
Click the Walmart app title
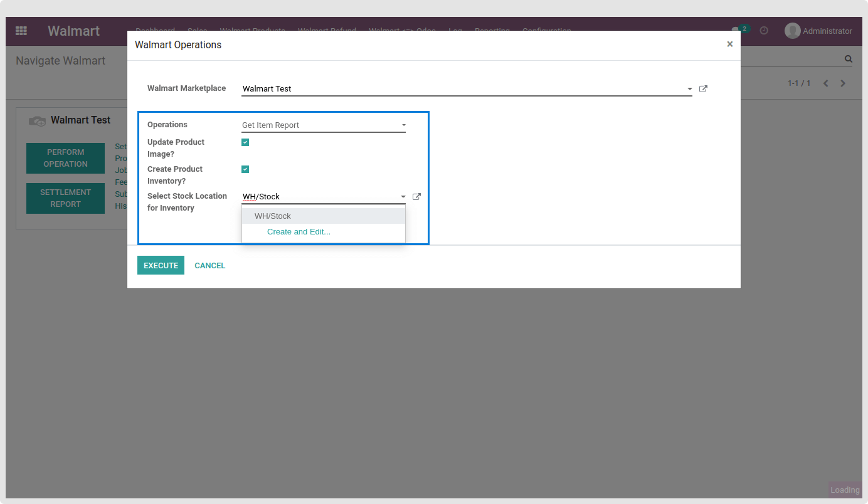coord(74,31)
